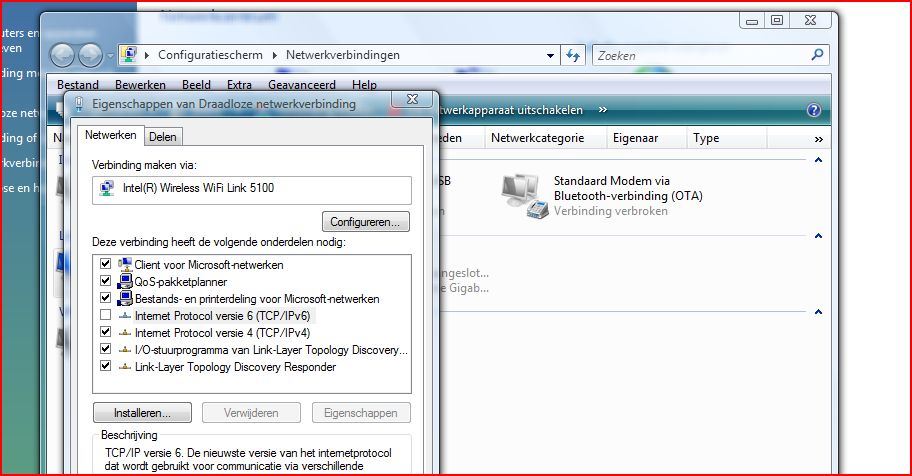Select the QoS-pakketplanner icon
Image resolution: width=912 pixels, height=476 pixels.
124,282
